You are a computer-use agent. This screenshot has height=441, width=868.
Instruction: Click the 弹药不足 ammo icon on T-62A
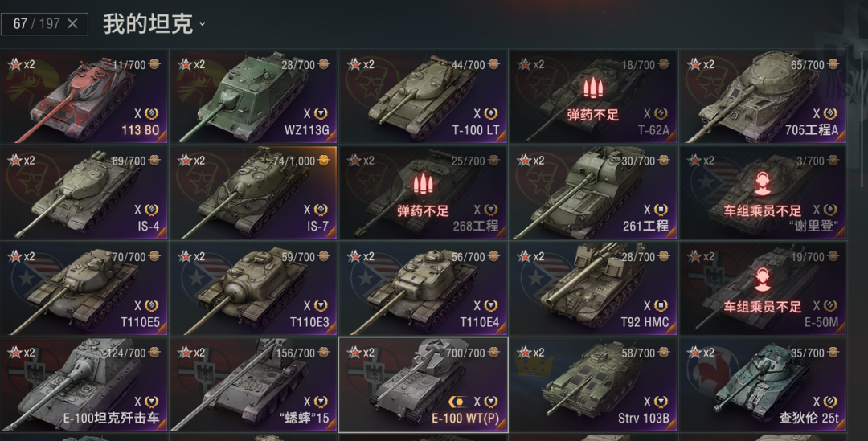[x=593, y=88]
